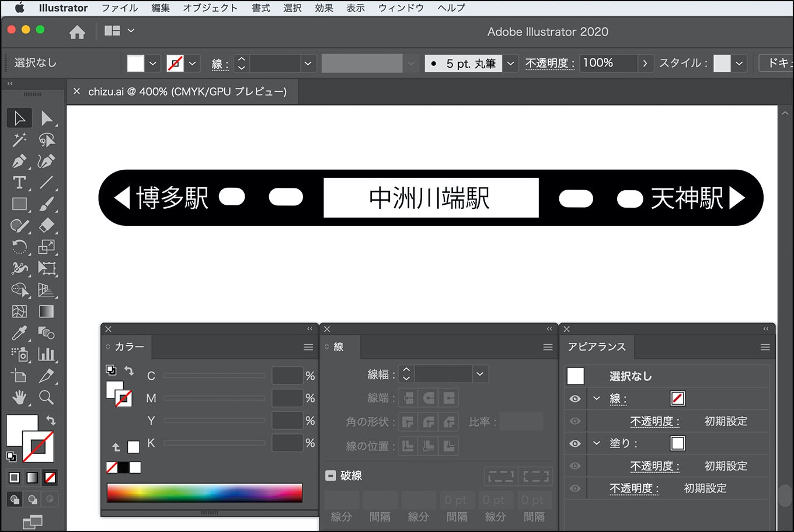Image resolution: width=794 pixels, height=532 pixels.
Task: Select the Eyedropper tool
Action: pos(20,333)
